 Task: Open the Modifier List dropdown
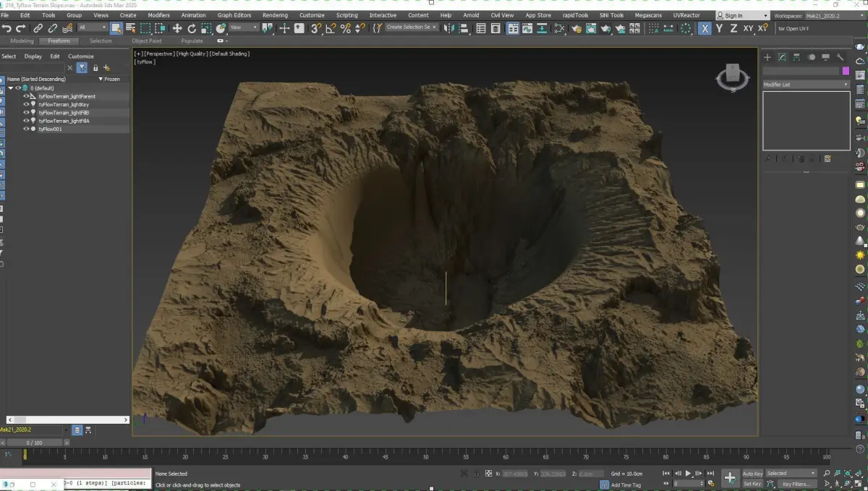pos(806,85)
